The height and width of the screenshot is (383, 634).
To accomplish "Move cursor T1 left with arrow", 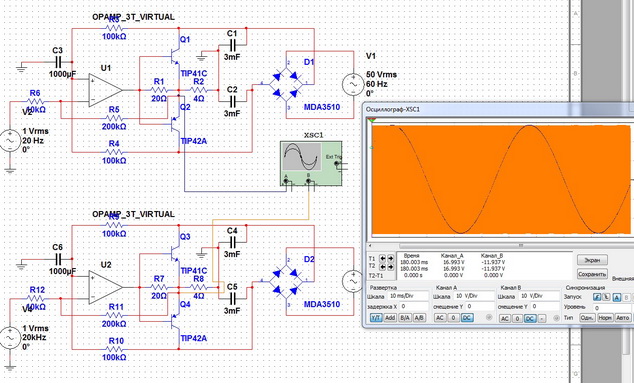I will (383, 258).
